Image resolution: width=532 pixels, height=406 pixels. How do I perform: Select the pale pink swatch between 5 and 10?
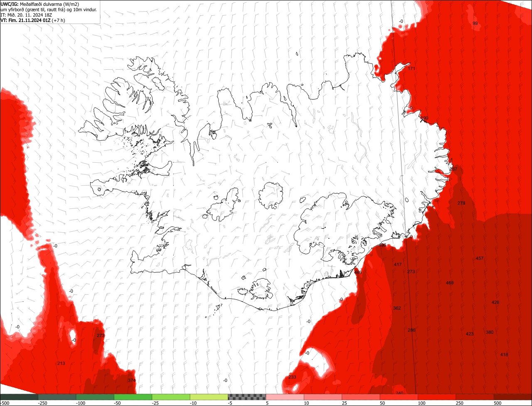[x=285, y=397]
